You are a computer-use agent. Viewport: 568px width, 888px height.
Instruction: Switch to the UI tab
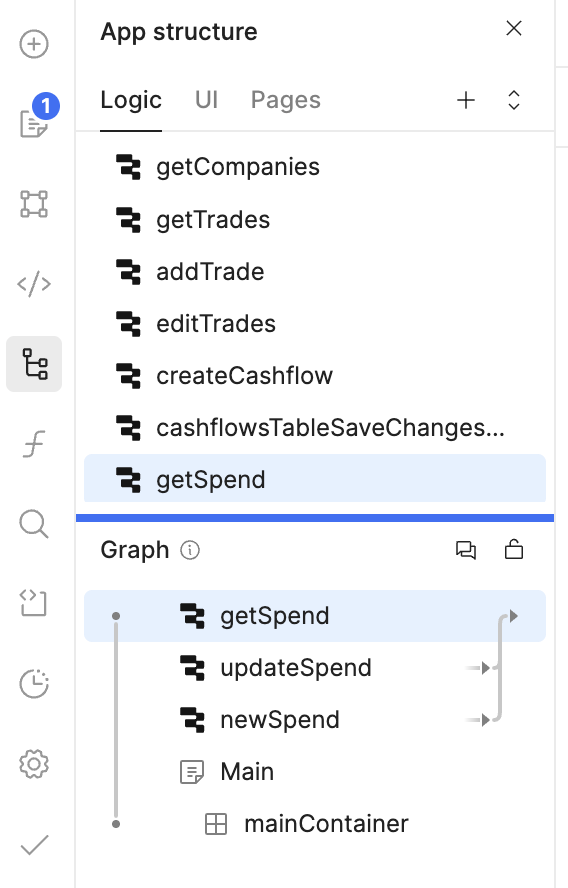point(206,100)
